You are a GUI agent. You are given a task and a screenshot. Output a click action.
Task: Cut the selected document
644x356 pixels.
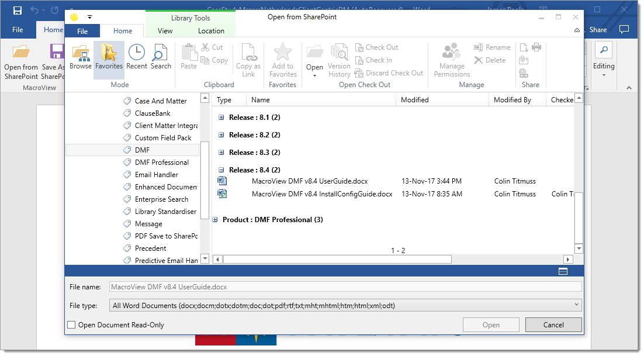tap(212, 47)
